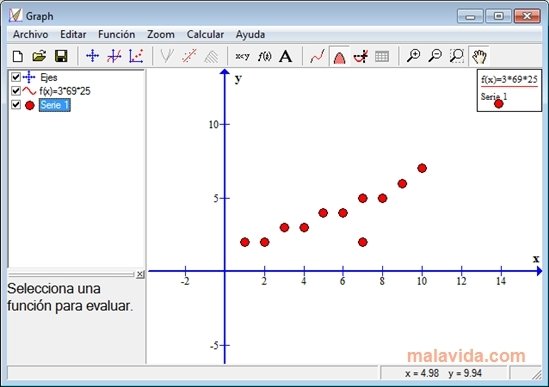
Task: Insert a text label with the A icon
Action: pyautogui.click(x=286, y=56)
